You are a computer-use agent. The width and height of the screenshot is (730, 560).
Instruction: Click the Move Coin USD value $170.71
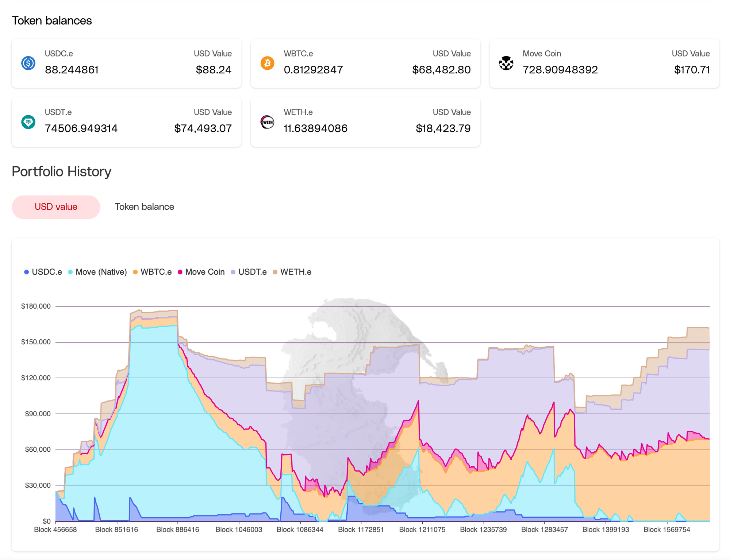(691, 70)
